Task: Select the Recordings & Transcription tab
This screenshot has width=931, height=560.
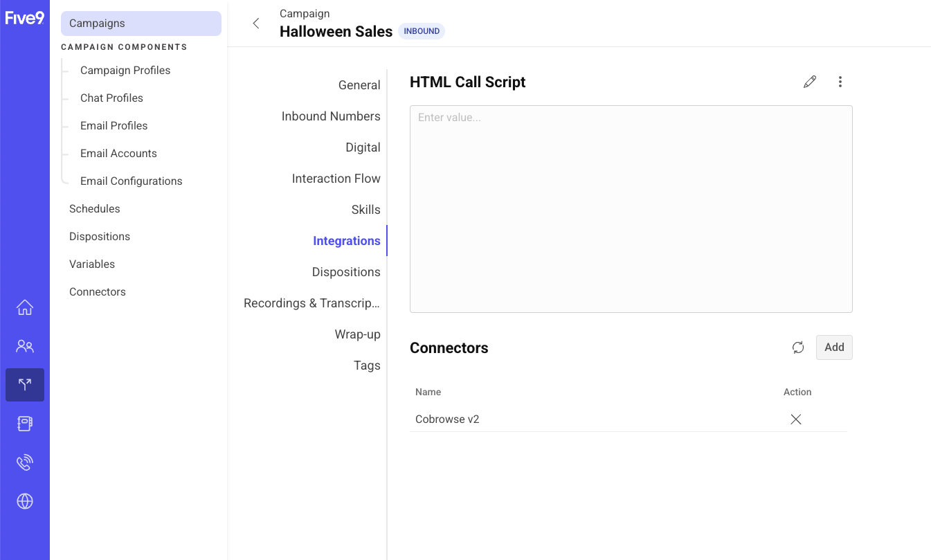Action: click(311, 303)
